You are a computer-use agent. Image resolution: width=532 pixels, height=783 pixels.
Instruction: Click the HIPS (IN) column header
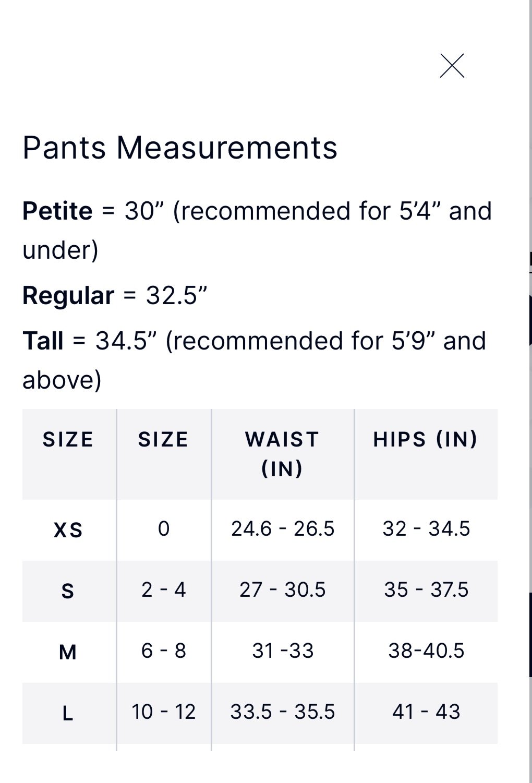tap(426, 439)
